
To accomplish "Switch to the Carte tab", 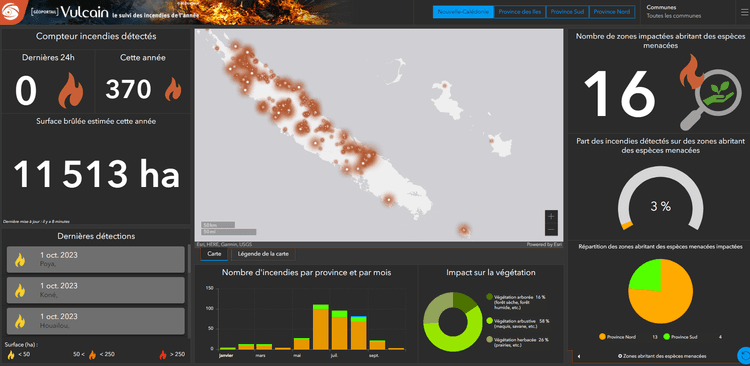I will pos(214,254).
